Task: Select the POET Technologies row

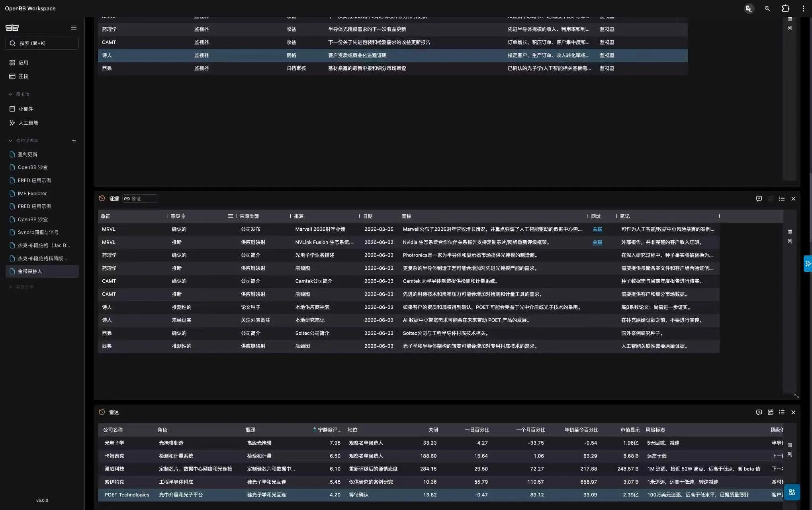Action: [x=440, y=495]
